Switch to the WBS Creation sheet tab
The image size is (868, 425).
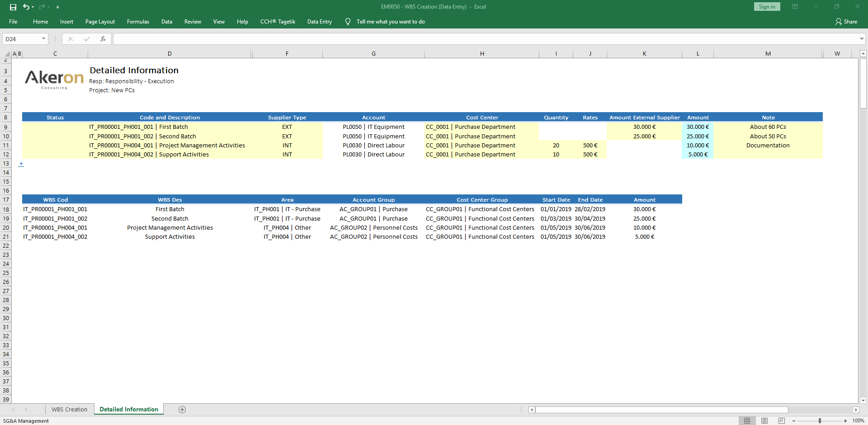69,410
